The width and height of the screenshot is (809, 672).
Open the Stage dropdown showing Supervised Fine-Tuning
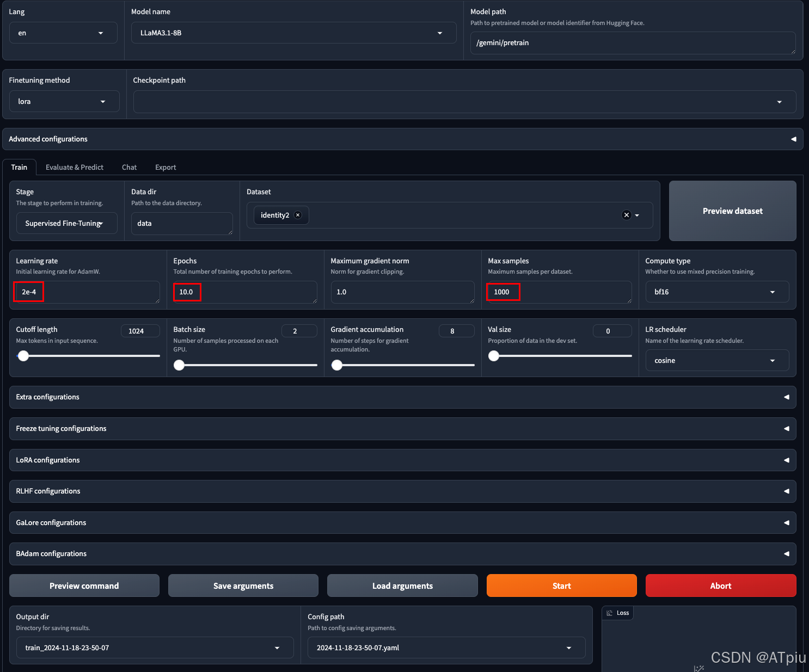click(x=66, y=223)
